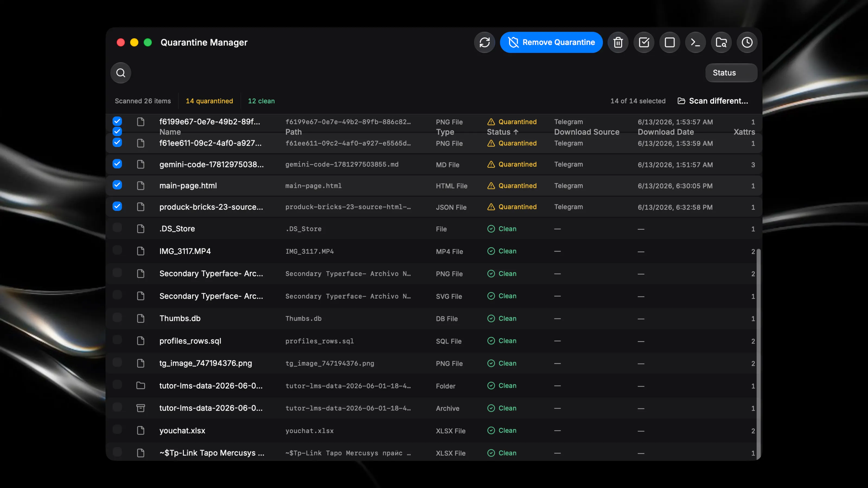Screen dimensions: 868x488
Task: Click the file icon next to youchat.xlsx
Action: click(141, 431)
